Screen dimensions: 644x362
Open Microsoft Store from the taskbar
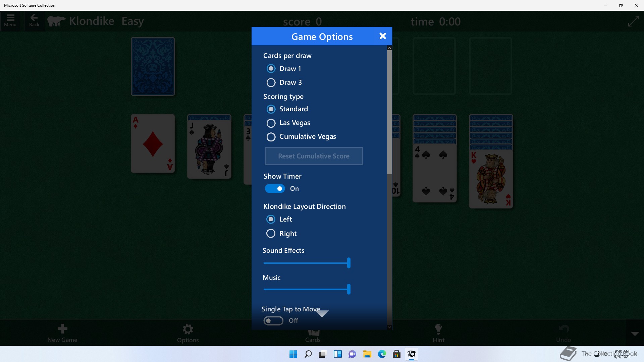tap(396, 354)
